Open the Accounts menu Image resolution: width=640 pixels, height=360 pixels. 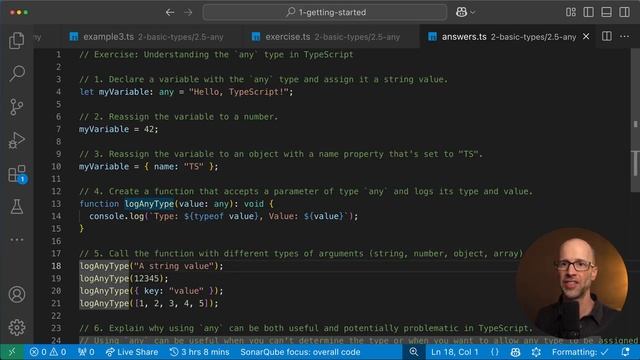click(17, 294)
